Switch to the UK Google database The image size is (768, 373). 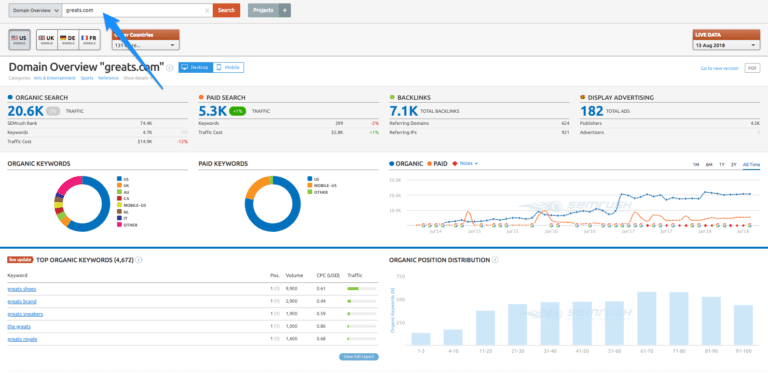tap(47, 40)
